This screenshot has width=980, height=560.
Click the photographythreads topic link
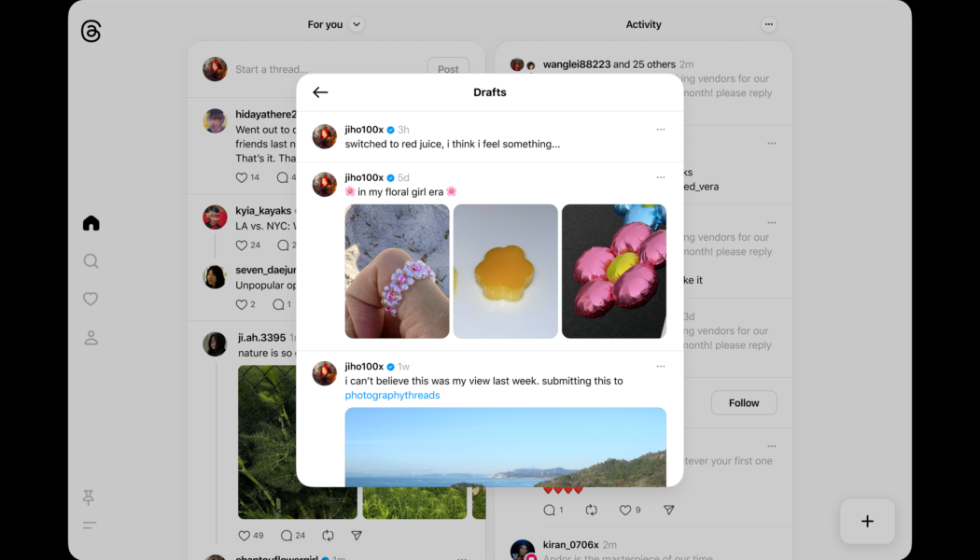pos(392,396)
